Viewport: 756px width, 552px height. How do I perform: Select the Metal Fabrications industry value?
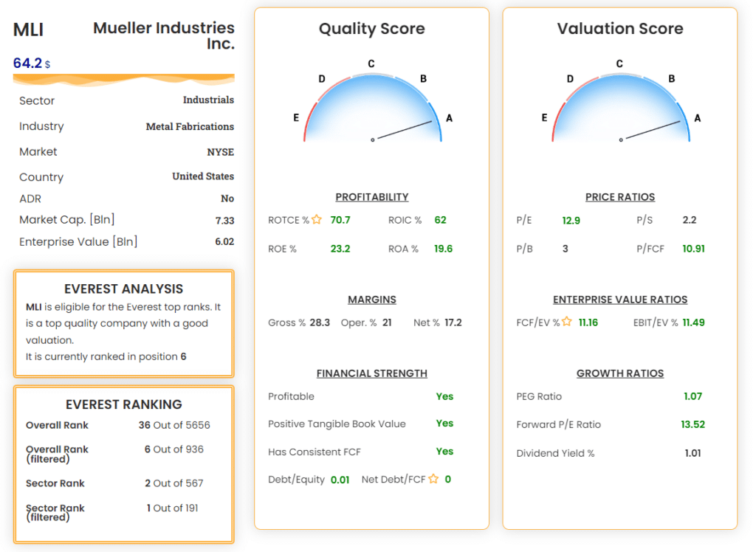tap(190, 126)
